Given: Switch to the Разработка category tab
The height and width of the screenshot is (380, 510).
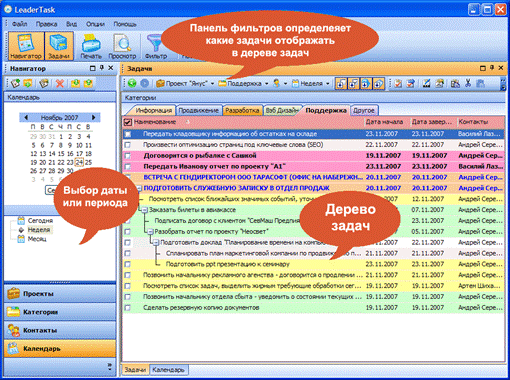Looking at the screenshot, I should tap(242, 110).
